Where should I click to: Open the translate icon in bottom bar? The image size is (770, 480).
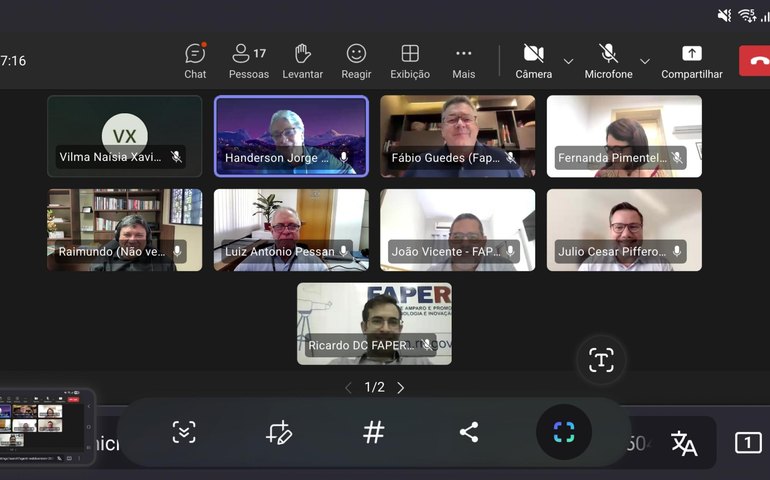coord(684,443)
